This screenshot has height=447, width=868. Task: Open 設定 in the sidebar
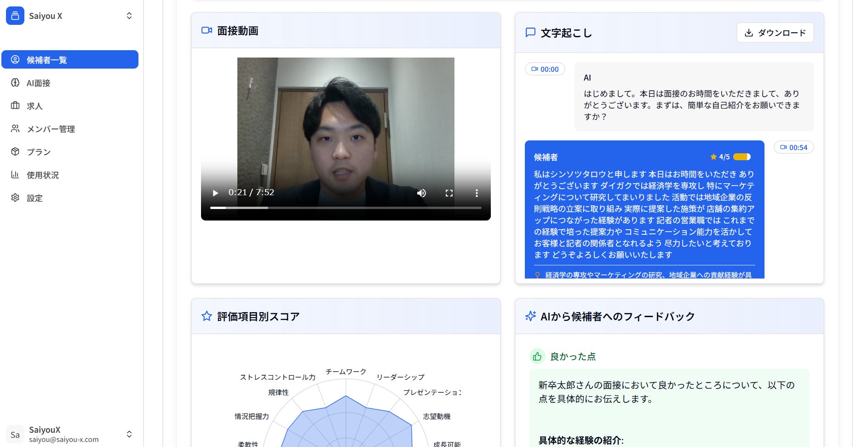click(70, 198)
